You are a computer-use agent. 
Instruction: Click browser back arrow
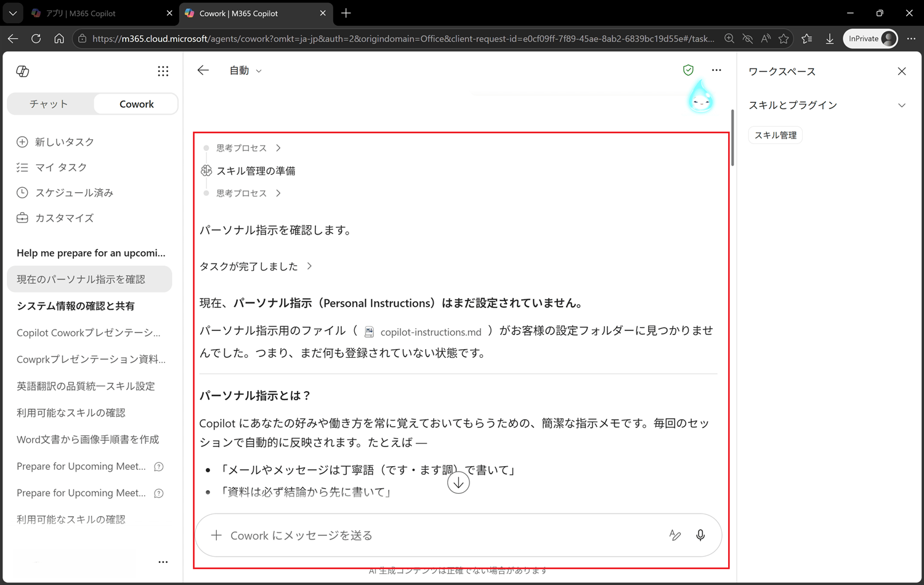[13, 38]
